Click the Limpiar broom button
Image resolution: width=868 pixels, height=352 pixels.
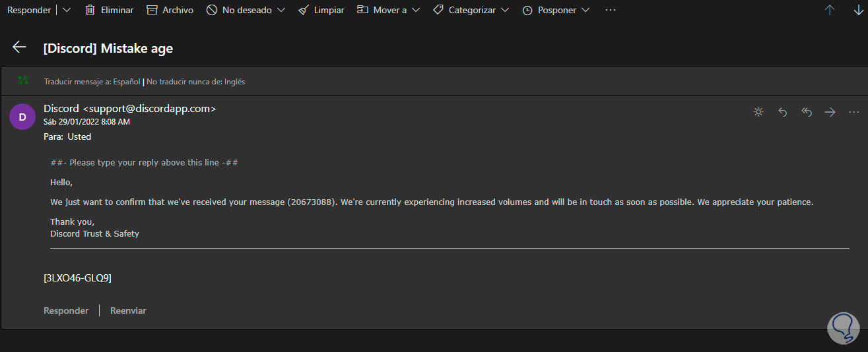[x=321, y=10]
